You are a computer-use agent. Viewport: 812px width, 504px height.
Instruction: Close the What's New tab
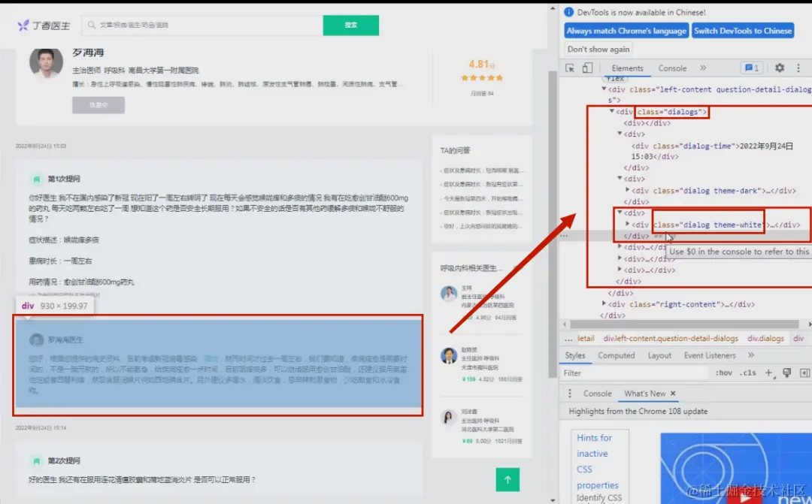coord(673,394)
